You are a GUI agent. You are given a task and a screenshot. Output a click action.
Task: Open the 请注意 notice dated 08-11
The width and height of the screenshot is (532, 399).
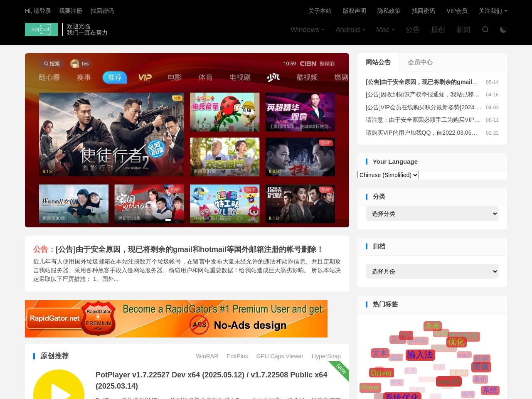423,120
